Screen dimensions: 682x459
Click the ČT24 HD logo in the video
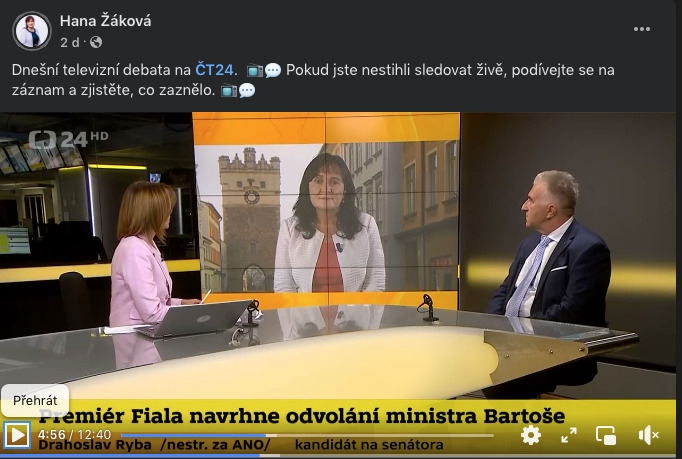click(68, 139)
